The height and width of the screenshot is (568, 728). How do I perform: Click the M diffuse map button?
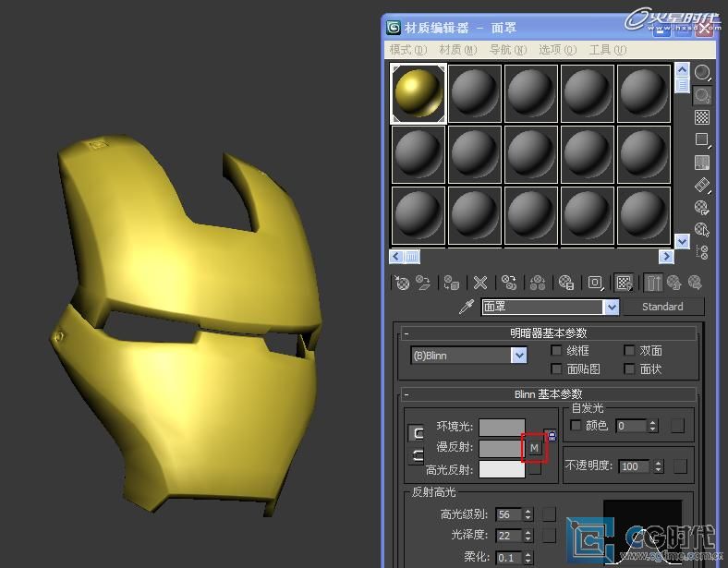534,448
